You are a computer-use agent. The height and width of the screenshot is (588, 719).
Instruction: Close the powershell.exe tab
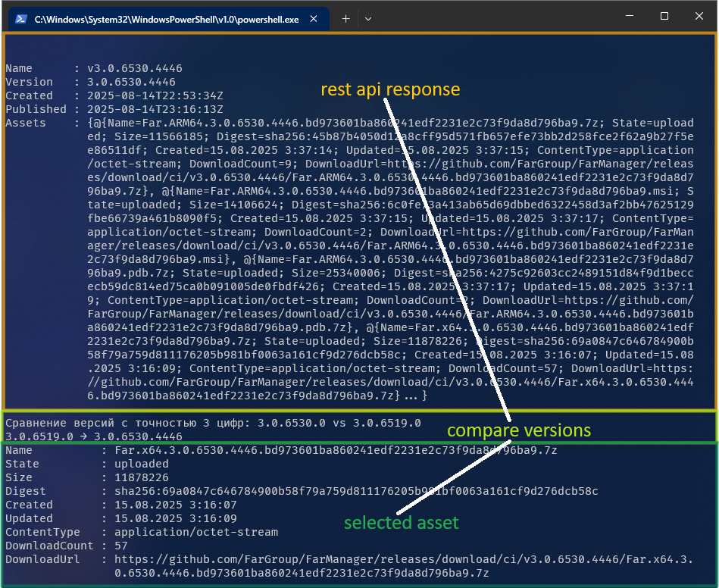point(314,19)
